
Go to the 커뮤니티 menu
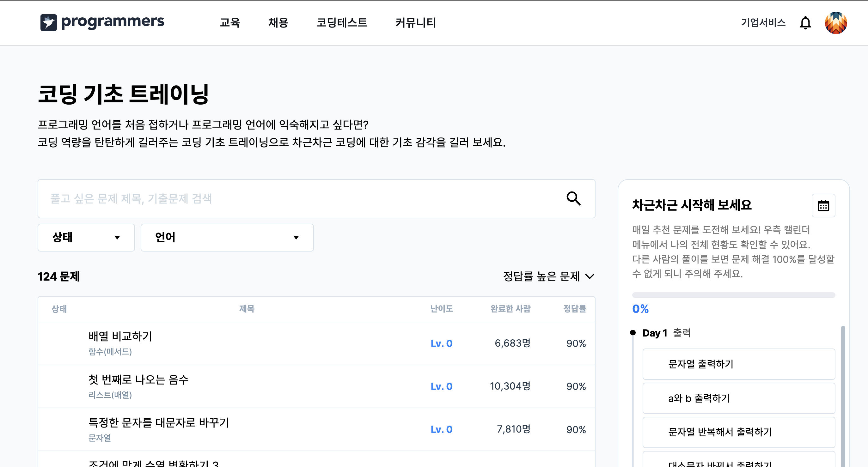click(415, 22)
